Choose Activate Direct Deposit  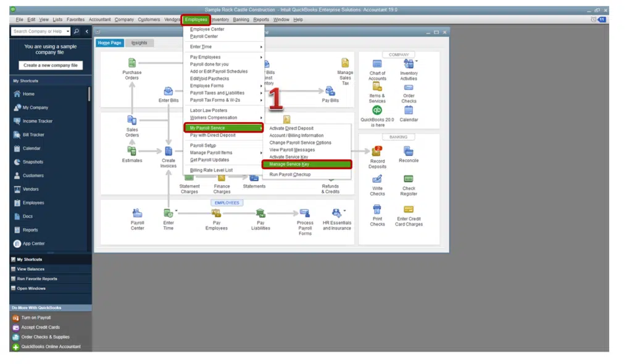coord(307,128)
